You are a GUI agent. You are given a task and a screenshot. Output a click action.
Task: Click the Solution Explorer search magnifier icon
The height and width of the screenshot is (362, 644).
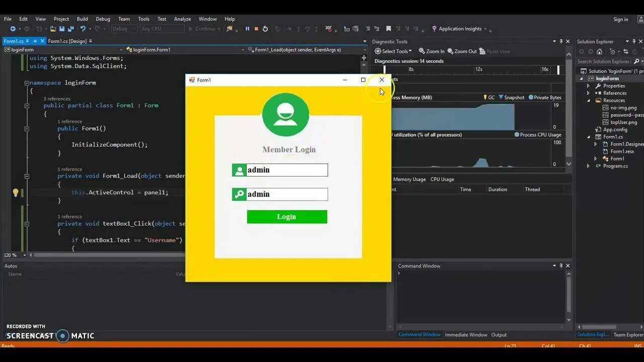pyautogui.click(x=636, y=61)
